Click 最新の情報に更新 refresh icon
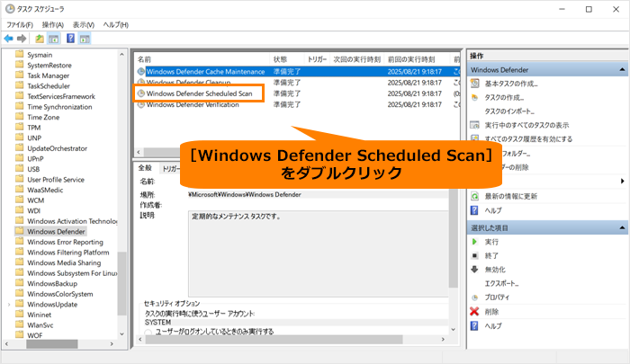Screen dimensions: 630x364 coord(475,196)
